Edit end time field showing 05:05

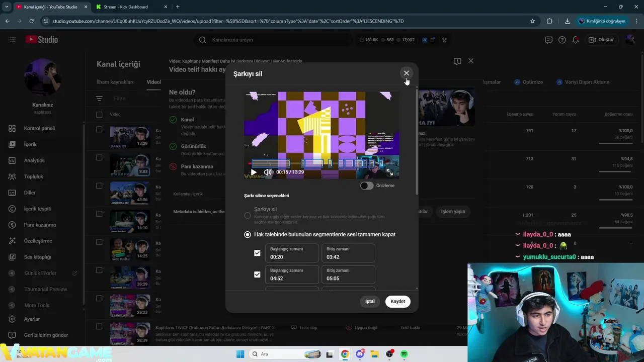click(348, 275)
